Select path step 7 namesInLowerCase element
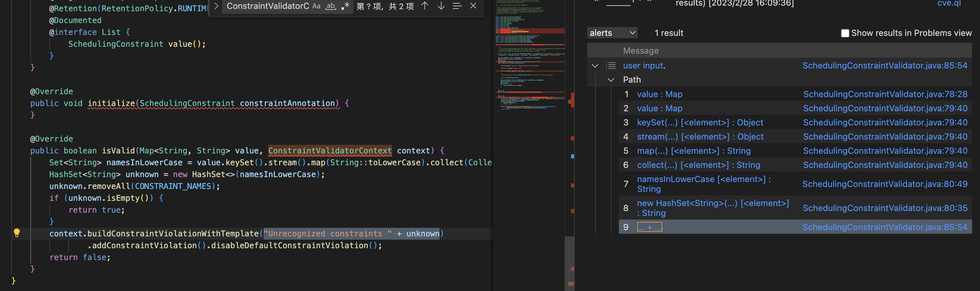This screenshot has height=291, width=980. click(704, 184)
